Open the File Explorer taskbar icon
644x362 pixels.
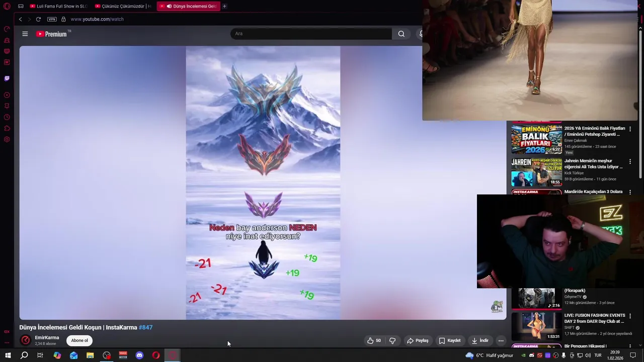pyautogui.click(x=90, y=355)
